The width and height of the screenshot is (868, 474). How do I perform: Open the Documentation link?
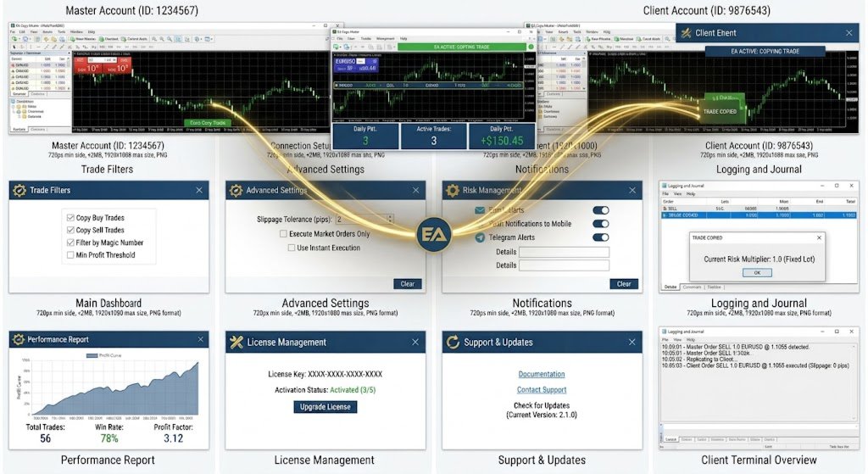point(542,374)
